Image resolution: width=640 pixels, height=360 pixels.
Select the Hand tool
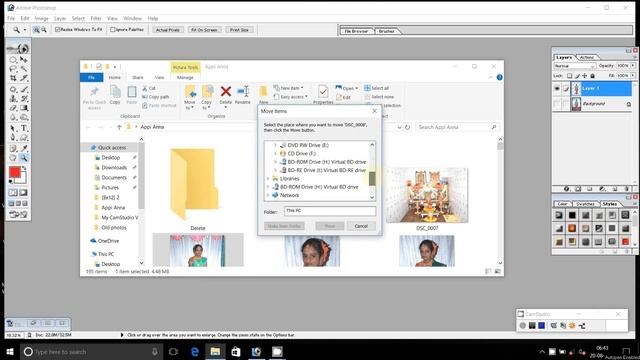click(x=13, y=158)
